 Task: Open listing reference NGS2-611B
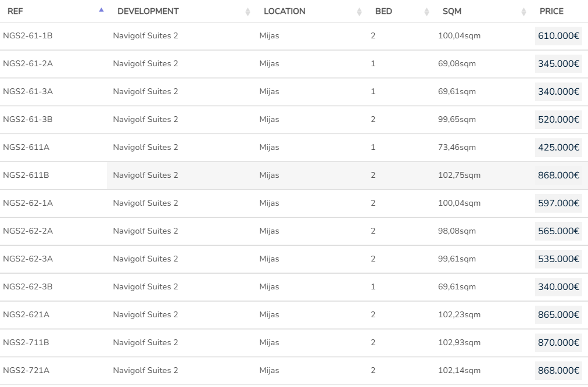[26, 175]
